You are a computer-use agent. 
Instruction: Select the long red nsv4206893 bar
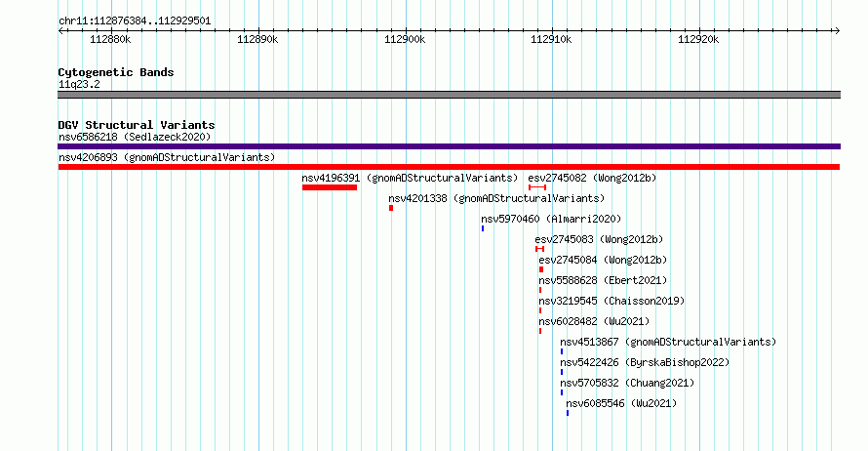pos(449,167)
